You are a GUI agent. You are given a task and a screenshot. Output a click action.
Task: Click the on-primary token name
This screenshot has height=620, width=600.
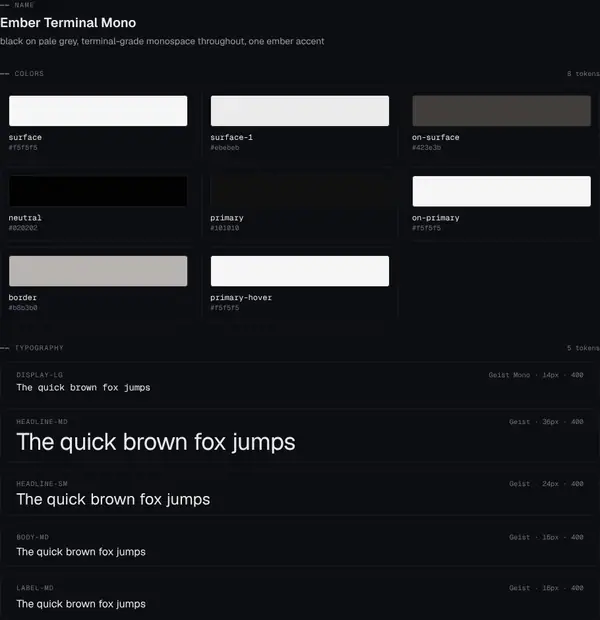coord(435,217)
